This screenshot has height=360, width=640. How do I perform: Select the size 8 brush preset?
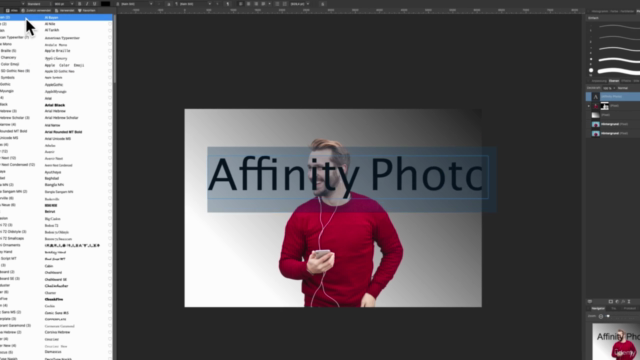click(x=591, y=59)
